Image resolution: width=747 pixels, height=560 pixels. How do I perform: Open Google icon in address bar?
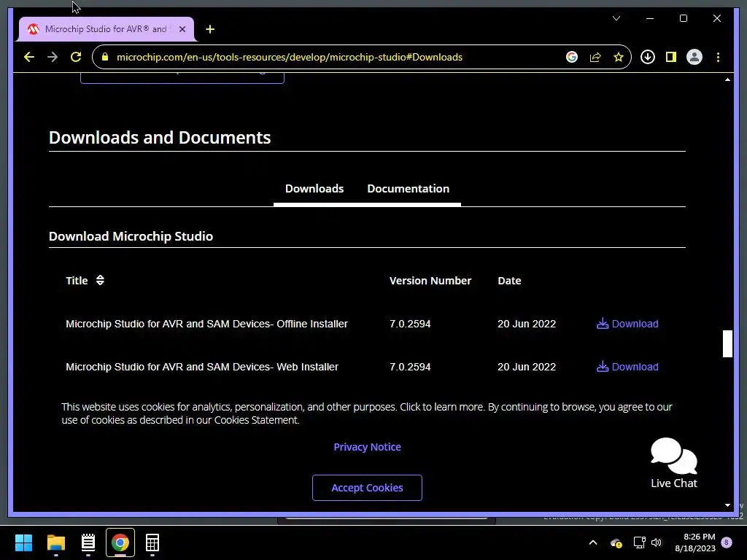pyautogui.click(x=572, y=57)
